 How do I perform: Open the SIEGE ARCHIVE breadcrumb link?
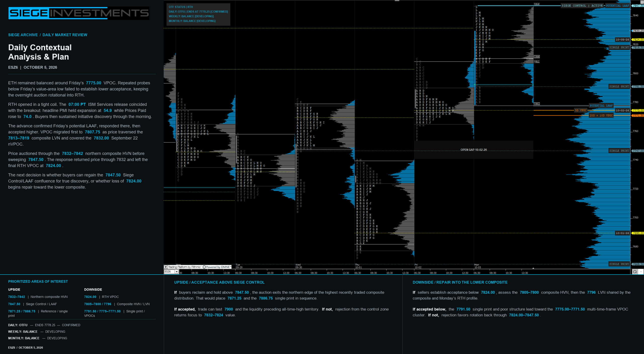(x=23, y=35)
